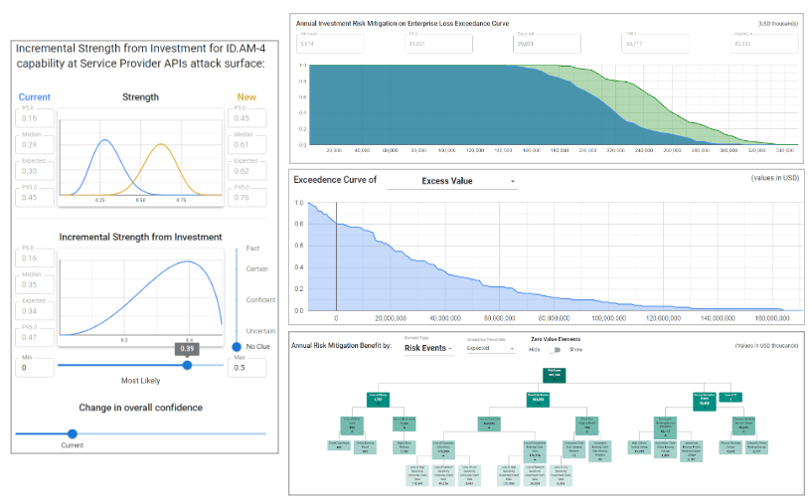The width and height of the screenshot is (812, 504).
Task: Click the New strength P95.0 field 0.76
Action: click(247, 198)
